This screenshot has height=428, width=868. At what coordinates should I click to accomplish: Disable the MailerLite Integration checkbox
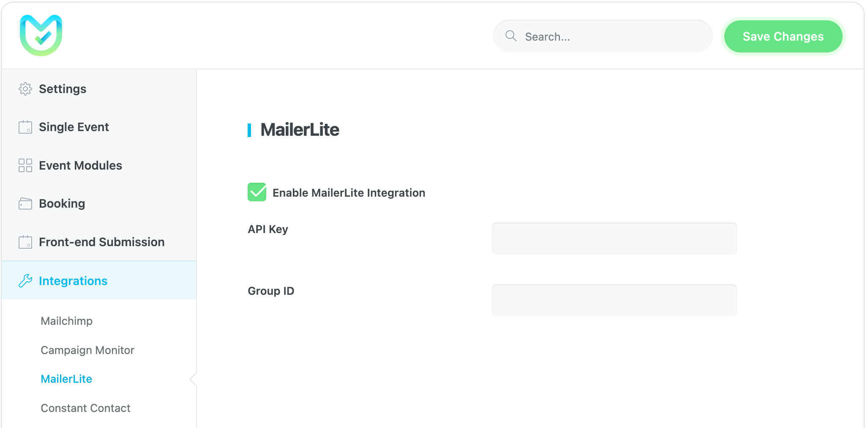(x=257, y=192)
